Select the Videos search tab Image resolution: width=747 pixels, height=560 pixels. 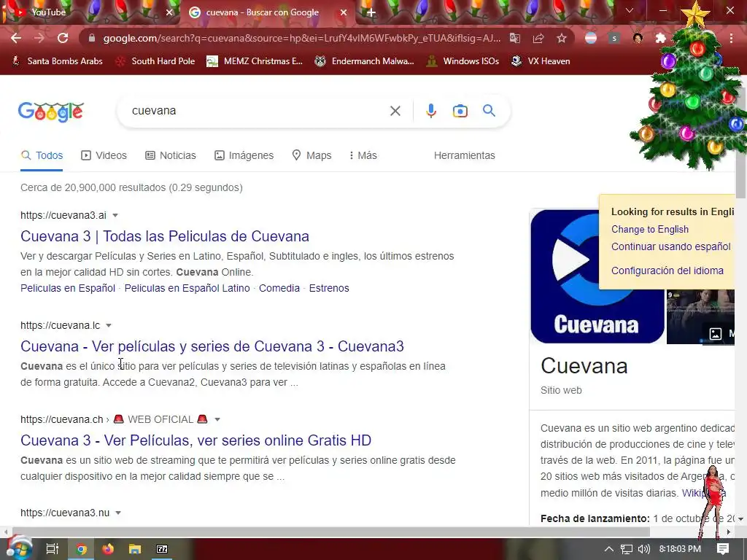point(104,155)
